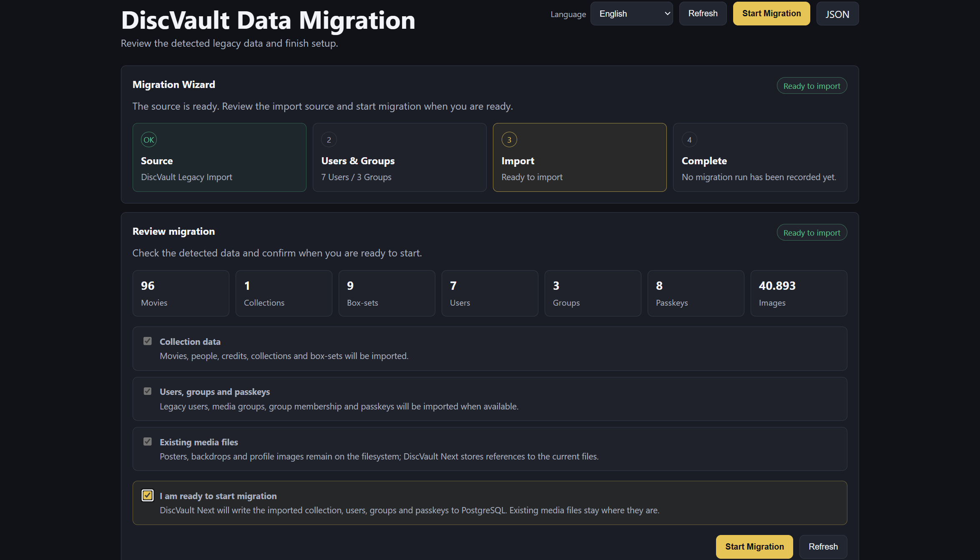Open the Users & Groups wizard step
980x560 pixels.
(400, 157)
